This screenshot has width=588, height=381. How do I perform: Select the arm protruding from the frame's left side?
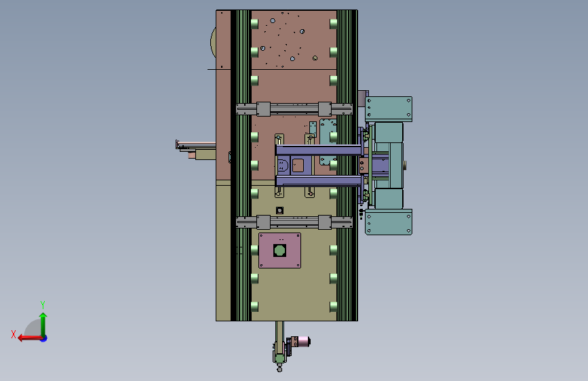point(196,150)
